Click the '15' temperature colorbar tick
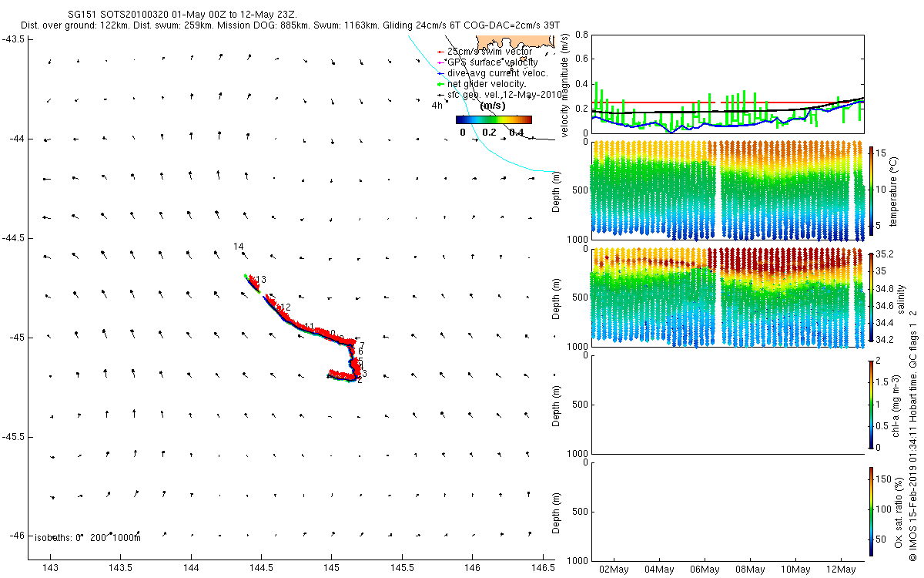Image resolution: width=924 pixels, height=578 pixels. point(882,153)
